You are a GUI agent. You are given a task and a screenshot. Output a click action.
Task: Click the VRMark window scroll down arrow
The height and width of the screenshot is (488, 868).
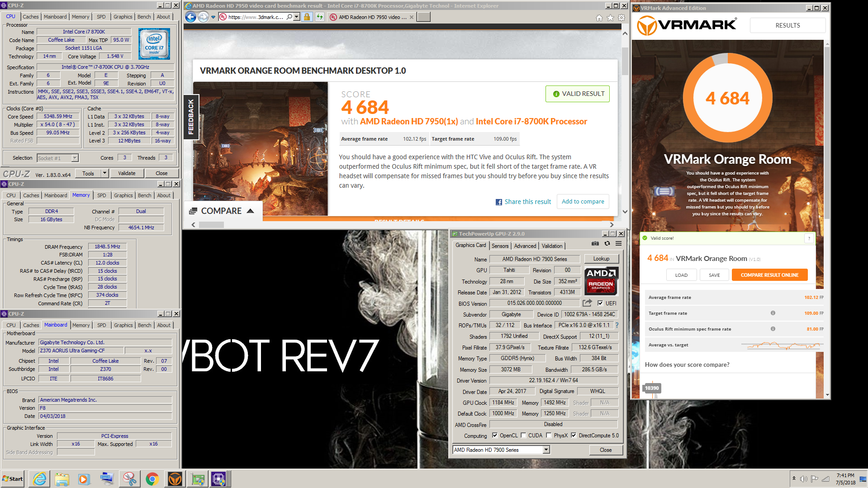(827, 395)
